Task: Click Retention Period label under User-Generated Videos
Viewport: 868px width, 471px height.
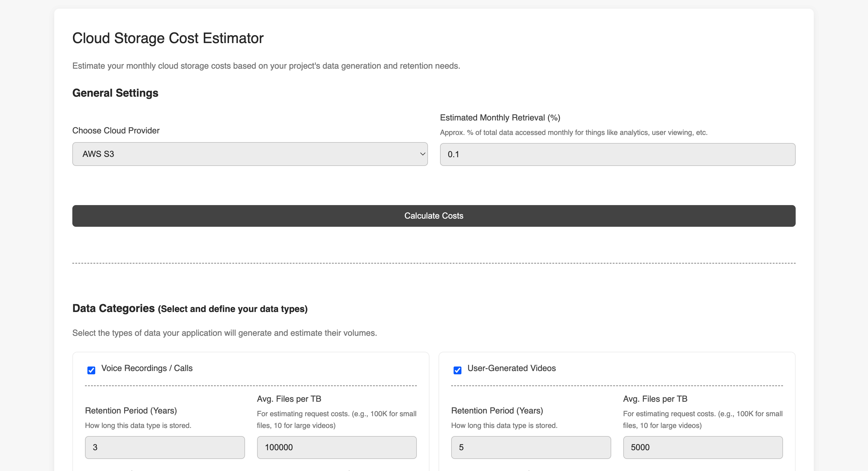Action: click(497, 410)
